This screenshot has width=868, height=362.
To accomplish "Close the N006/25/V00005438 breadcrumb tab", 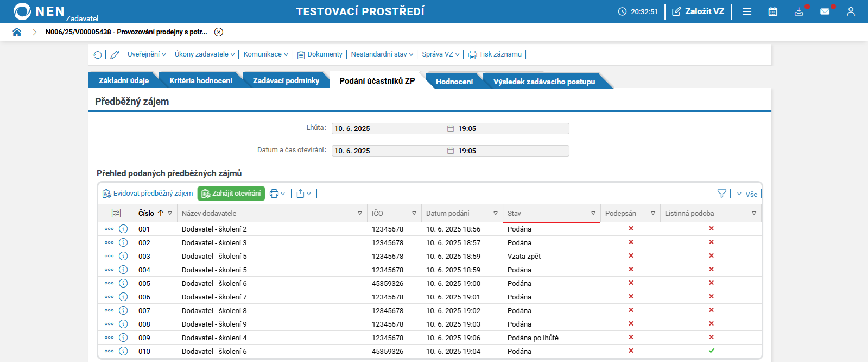I will coord(219,32).
